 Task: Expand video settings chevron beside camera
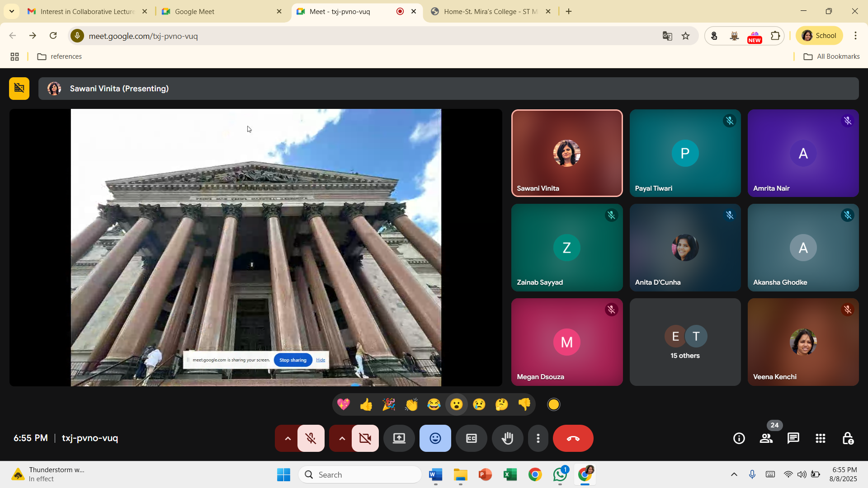342,438
